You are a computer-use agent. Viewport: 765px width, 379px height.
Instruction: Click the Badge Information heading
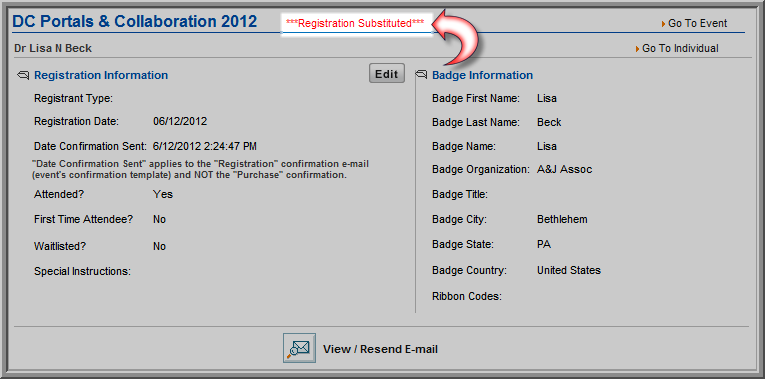[483, 75]
